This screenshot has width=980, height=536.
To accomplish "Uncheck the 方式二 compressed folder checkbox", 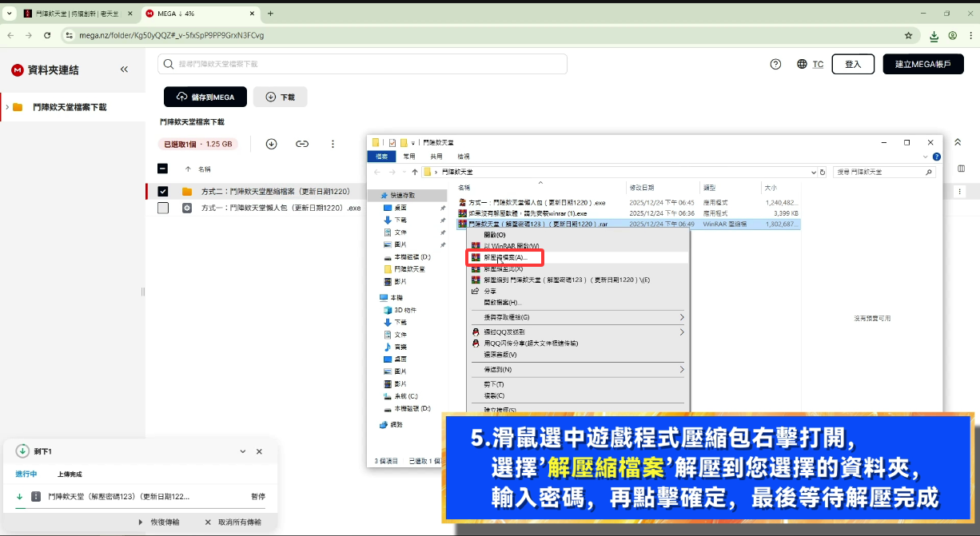I will point(163,191).
